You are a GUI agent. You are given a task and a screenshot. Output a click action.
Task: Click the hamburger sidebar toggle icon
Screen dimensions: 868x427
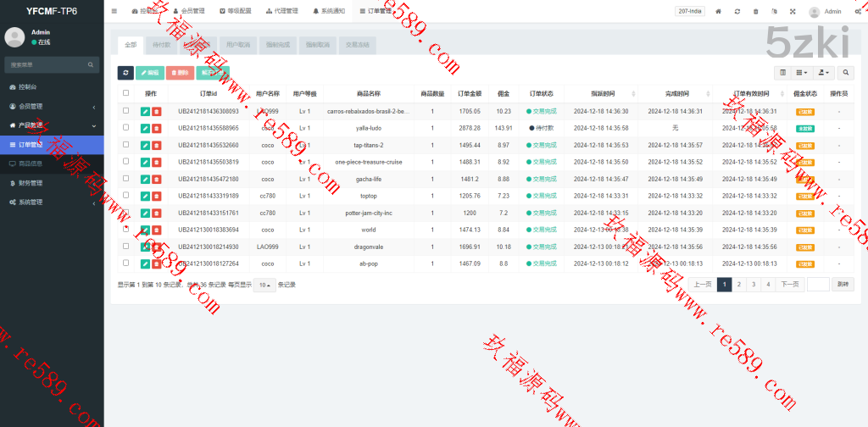114,11
